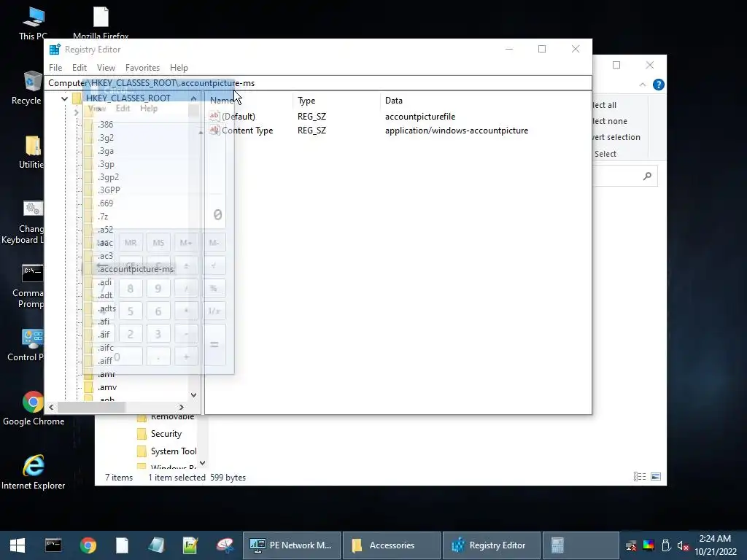The width and height of the screenshot is (747, 560).
Task: Select the Content Type registry value
Action: (x=247, y=131)
